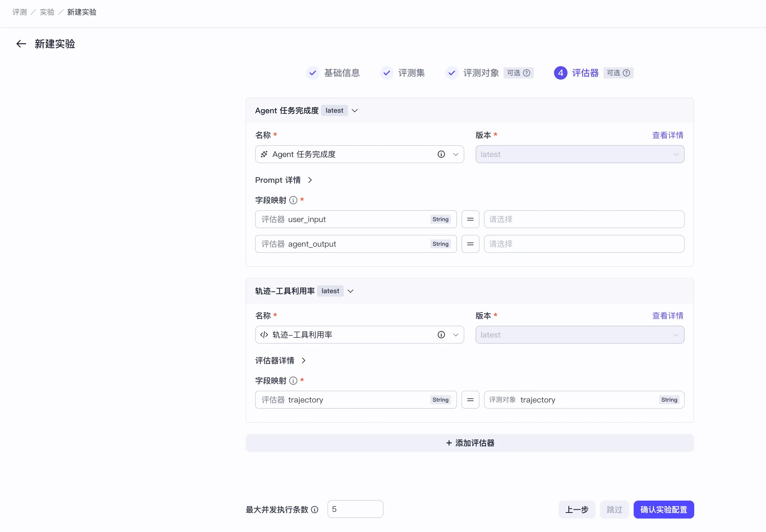
Task: Click the 确认实验配置 button
Action: tap(664, 509)
